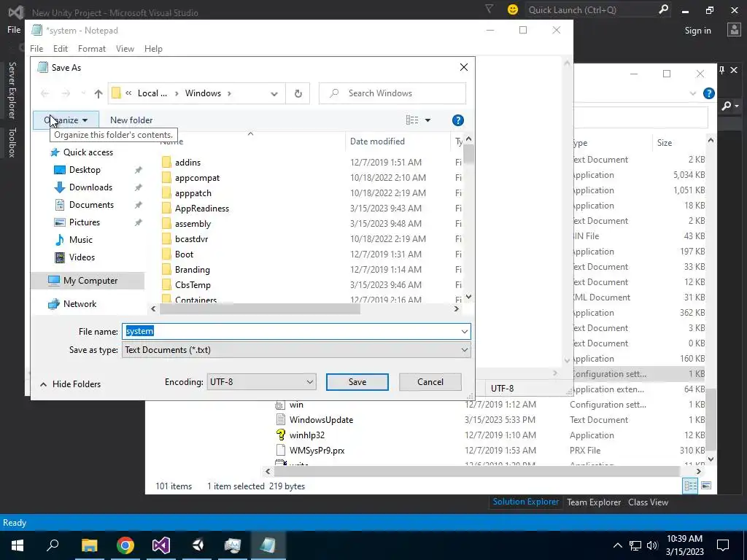Viewport: 747px width, 560px height.
Task: Select Music in the navigation pane
Action: 80,239
